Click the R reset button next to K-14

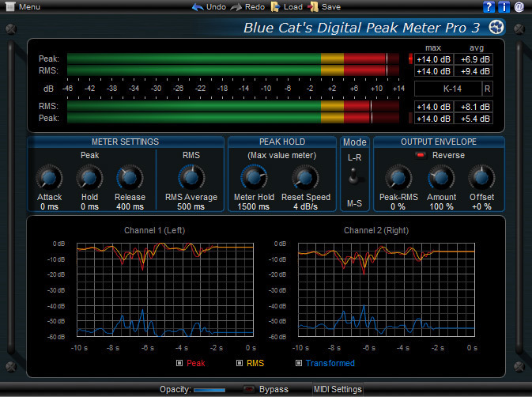487,89
